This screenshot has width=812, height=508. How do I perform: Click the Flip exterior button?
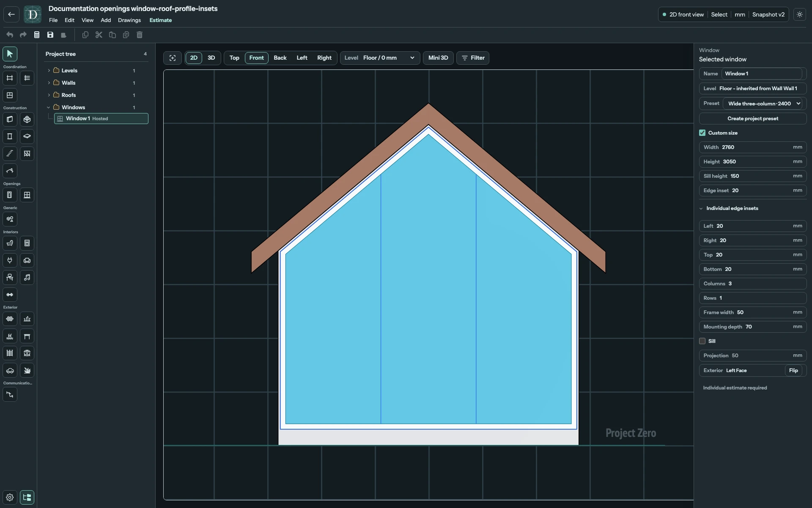(793, 370)
